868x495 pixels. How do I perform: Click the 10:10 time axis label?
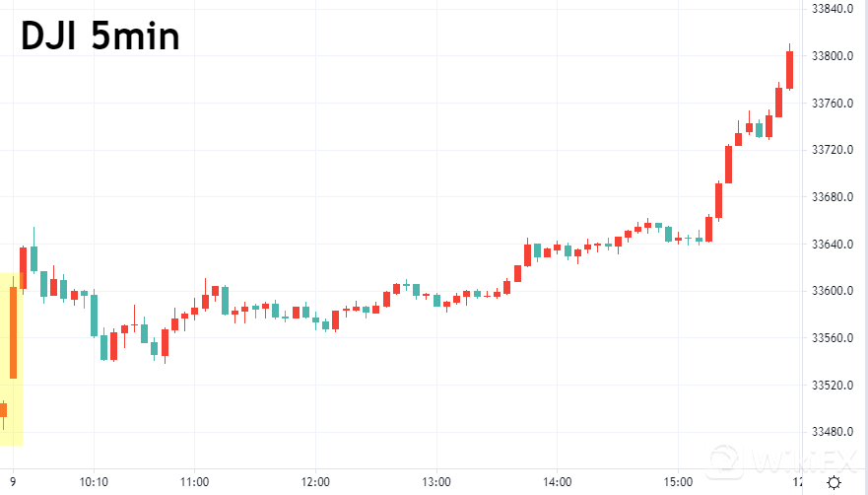[x=94, y=482]
